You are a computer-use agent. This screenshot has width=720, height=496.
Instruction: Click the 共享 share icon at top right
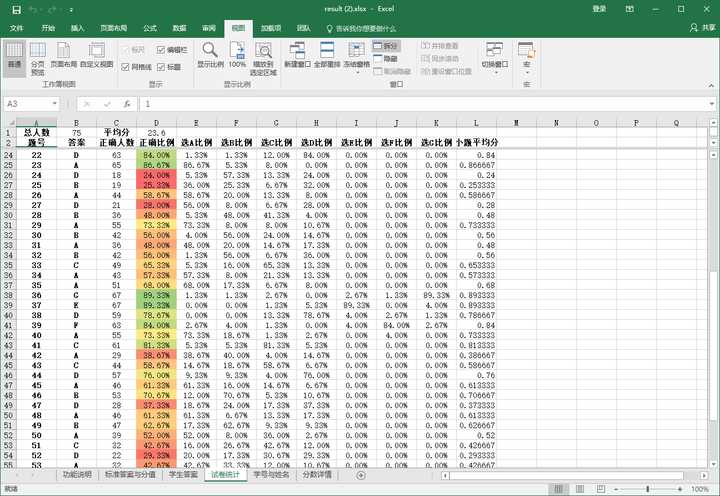click(x=703, y=28)
